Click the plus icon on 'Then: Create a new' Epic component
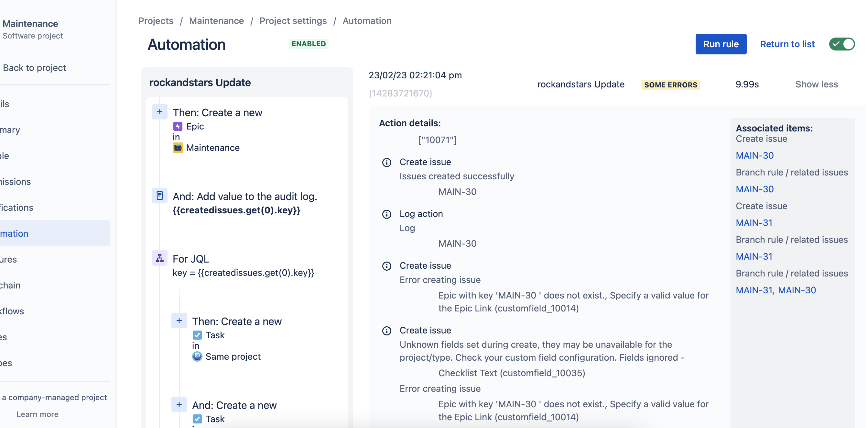 click(x=159, y=112)
